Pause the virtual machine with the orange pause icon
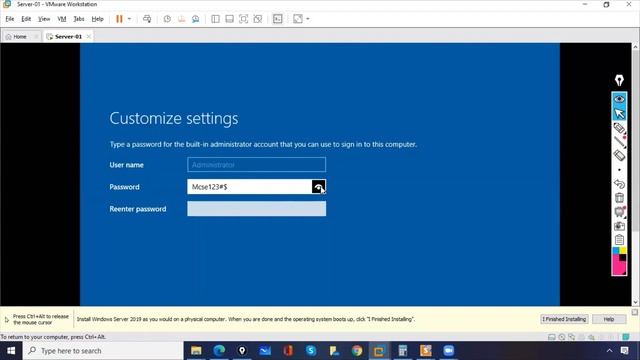 click(119, 19)
